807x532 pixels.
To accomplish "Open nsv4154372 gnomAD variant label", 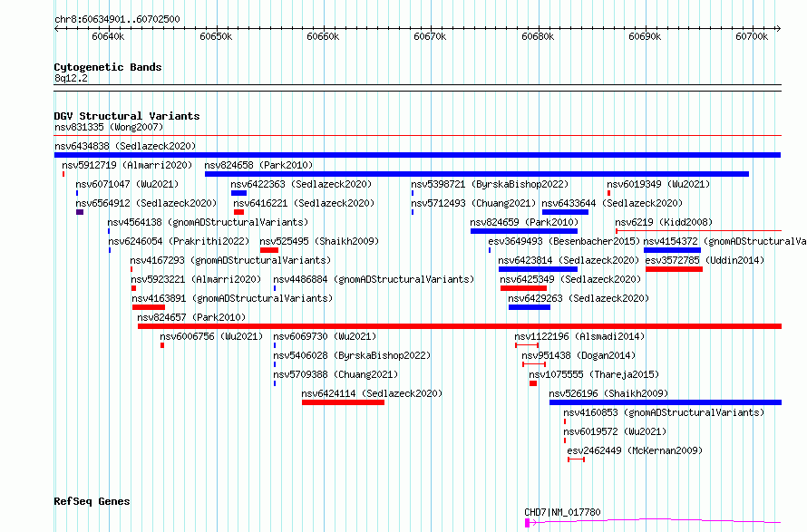I will [x=724, y=241].
